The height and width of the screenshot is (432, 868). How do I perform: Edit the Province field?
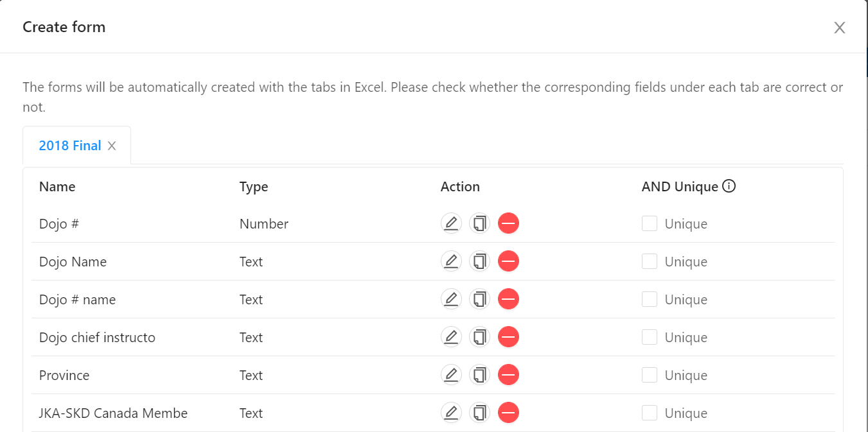(x=451, y=375)
